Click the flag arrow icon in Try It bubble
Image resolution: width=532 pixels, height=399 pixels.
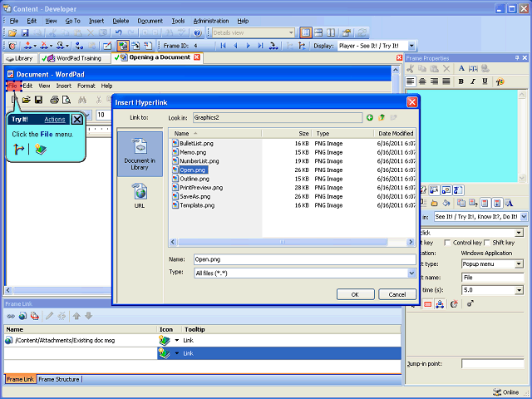point(18,149)
